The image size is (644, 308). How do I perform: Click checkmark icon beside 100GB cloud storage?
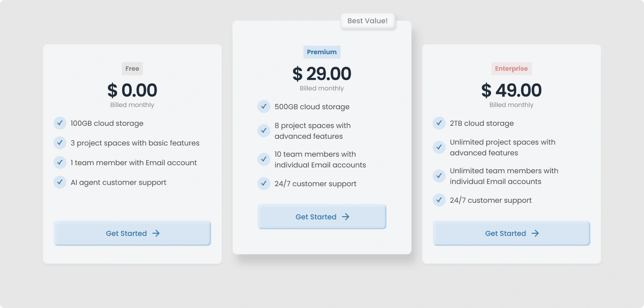click(x=60, y=123)
